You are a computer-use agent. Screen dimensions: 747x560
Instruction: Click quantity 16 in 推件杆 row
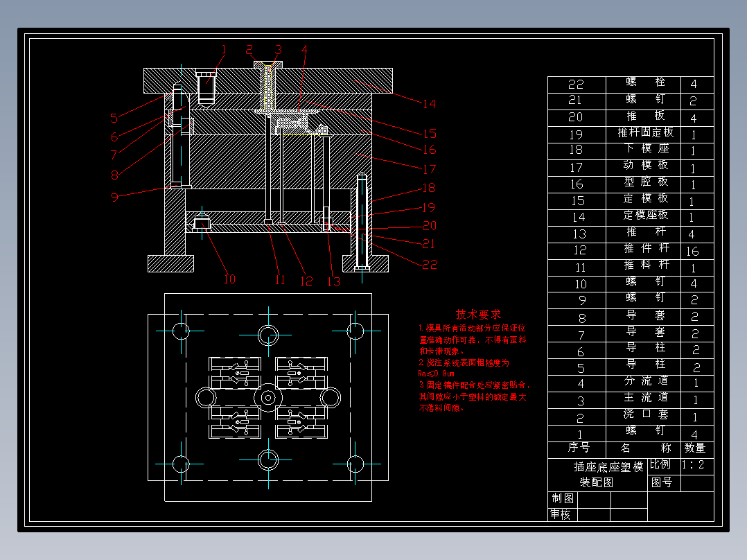[692, 251]
